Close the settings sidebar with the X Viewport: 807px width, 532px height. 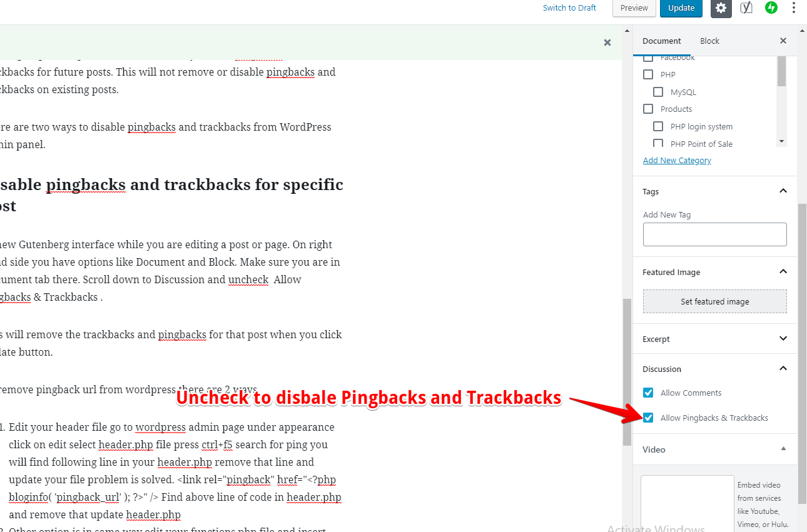coord(783,40)
